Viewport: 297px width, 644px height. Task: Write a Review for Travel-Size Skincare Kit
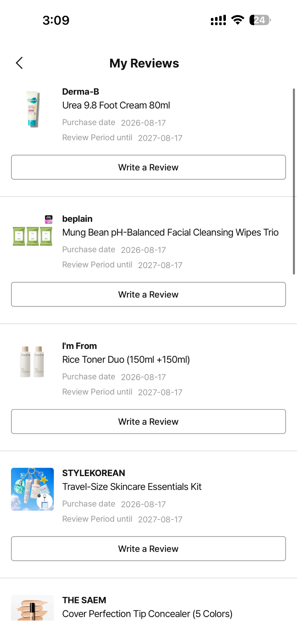tap(148, 549)
